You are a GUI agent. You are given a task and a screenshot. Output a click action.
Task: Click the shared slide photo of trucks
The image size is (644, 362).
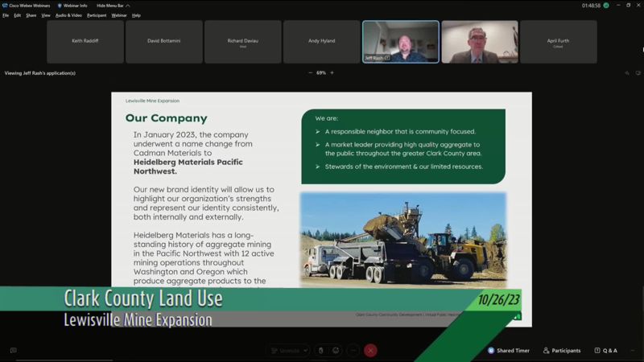point(403,240)
